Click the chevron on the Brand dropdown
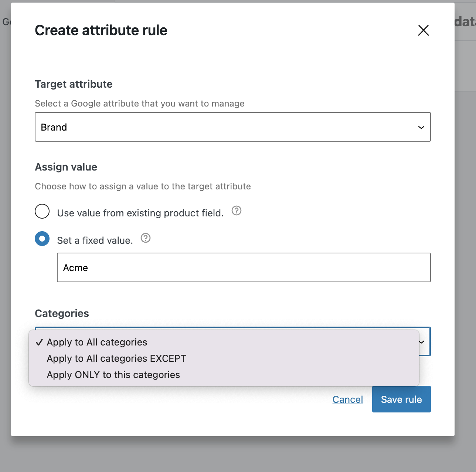 (421, 127)
